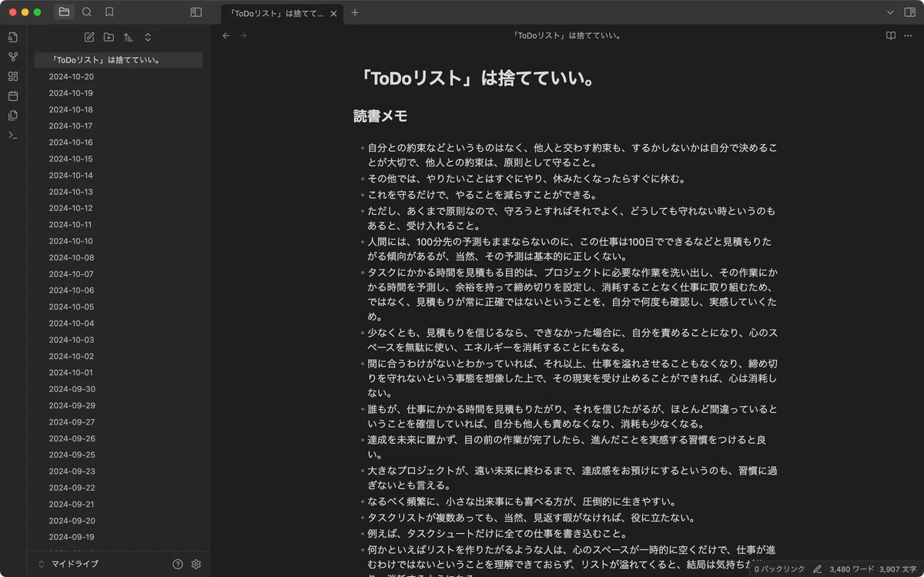Open 「ToDoリスト」は捨てていい。 in the file list
Image resolution: width=924 pixels, height=577 pixels.
[x=119, y=60]
